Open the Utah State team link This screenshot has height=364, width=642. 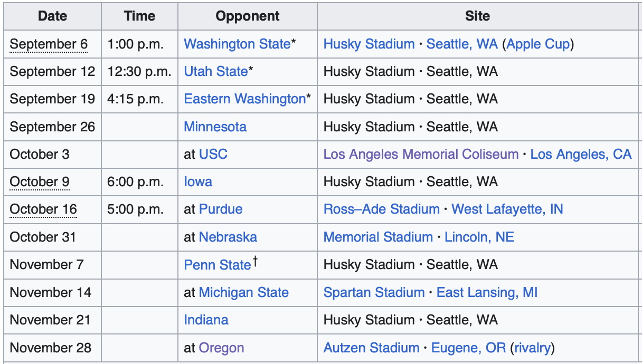pos(215,71)
